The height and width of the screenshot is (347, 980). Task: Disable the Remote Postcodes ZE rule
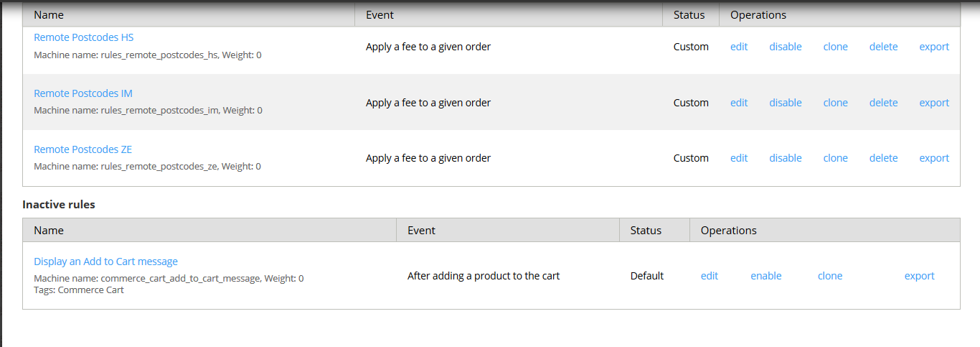tap(786, 158)
